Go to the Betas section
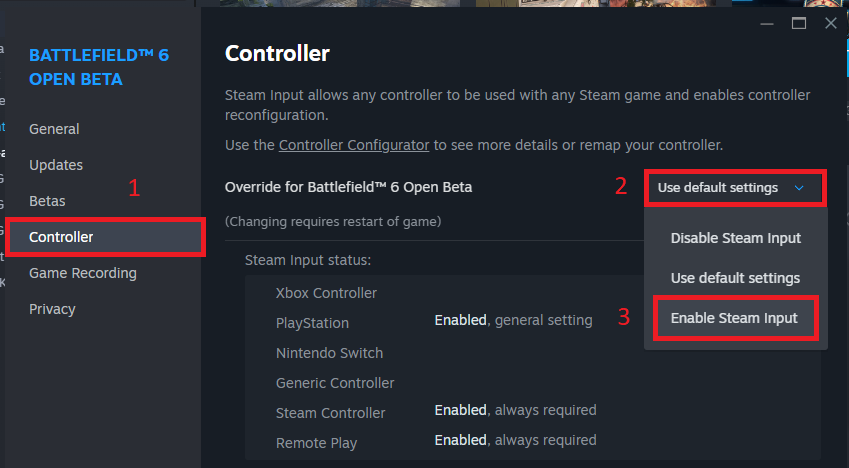The width and height of the screenshot is (849, 468). click(47, 201)
